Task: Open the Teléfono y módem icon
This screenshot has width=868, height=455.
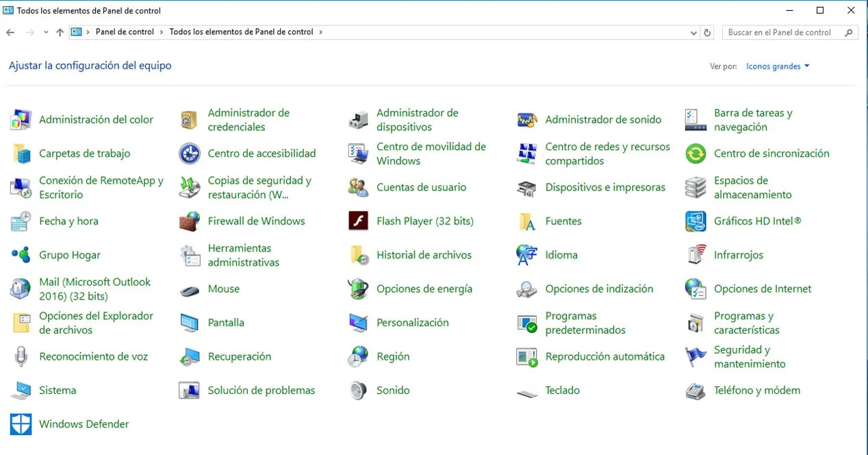Action: click(x=695, y=391)
